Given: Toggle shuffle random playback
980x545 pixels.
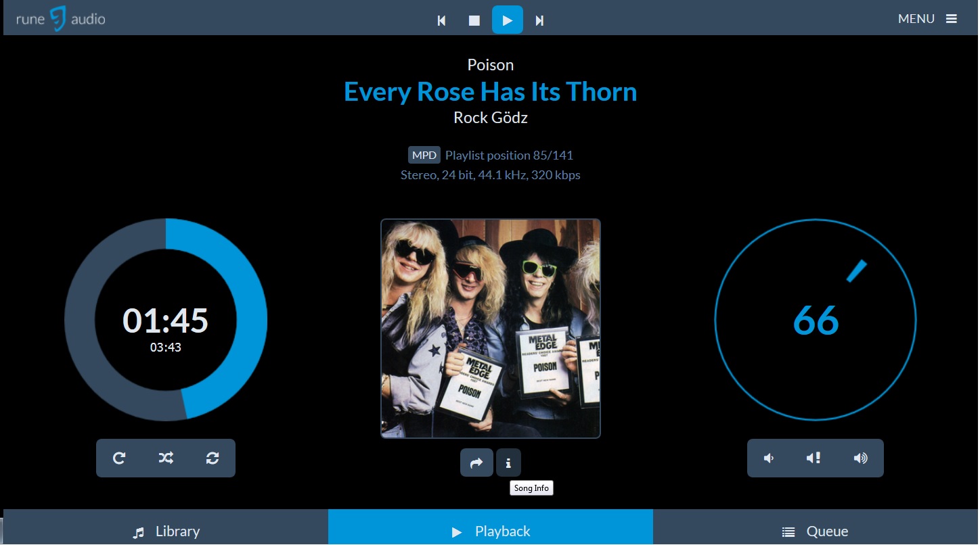Looking at the screenshot, I should pos(166,458).
